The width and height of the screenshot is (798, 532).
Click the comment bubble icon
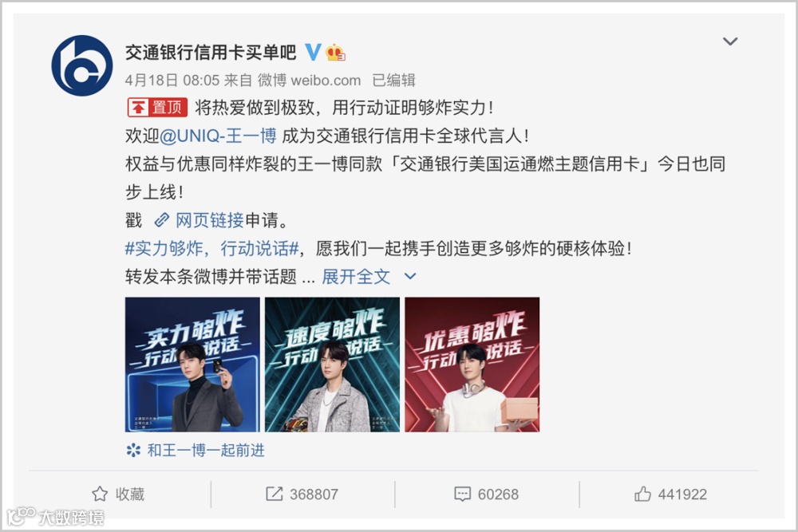coord(462,494)
